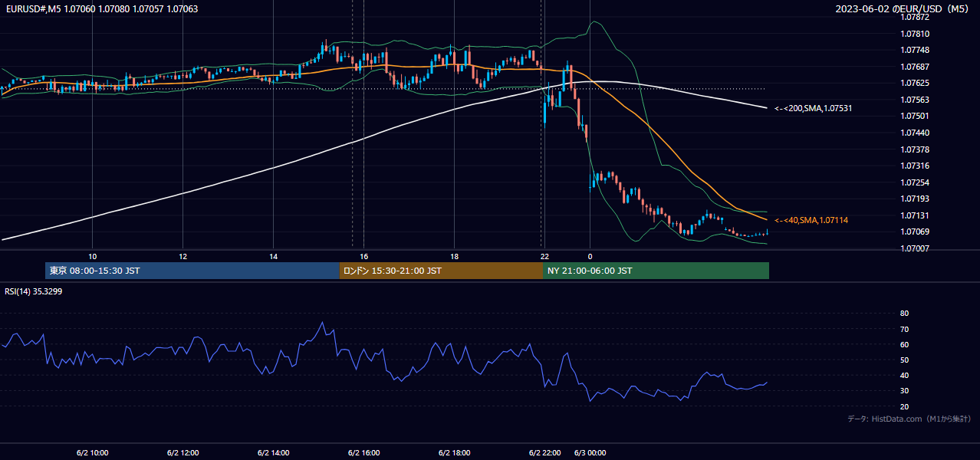Click the HistData.com data source credit
This screenshot has width=980, height=460.
910,419
